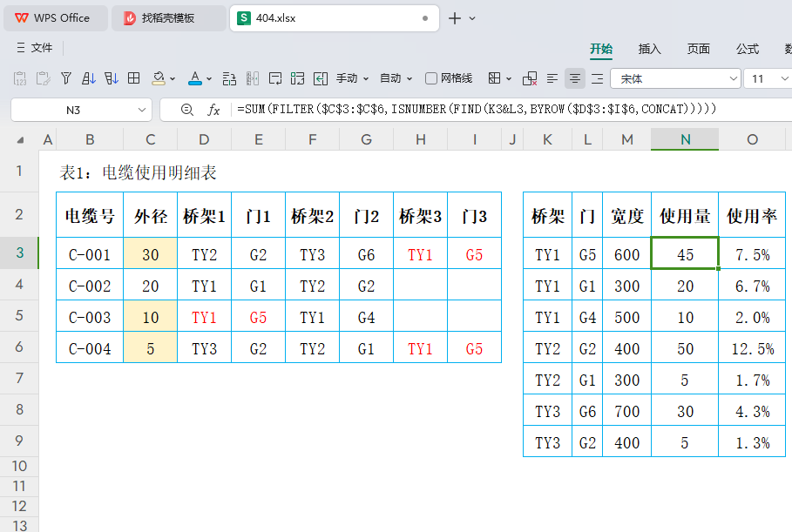Click the red G5 cell in row C-003
Image resolution: width=792 pixels, height=532 pixels.
tap(258, 317)
